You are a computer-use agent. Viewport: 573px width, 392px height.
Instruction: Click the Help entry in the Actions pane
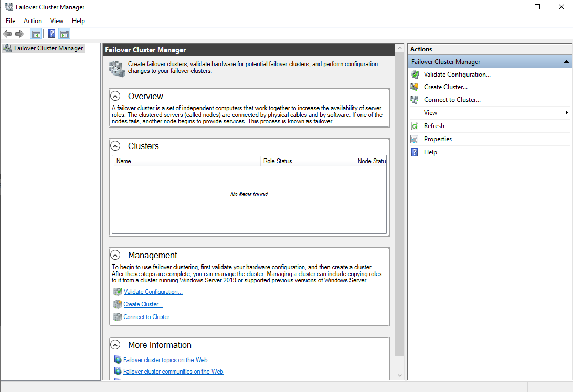point(430,152)
